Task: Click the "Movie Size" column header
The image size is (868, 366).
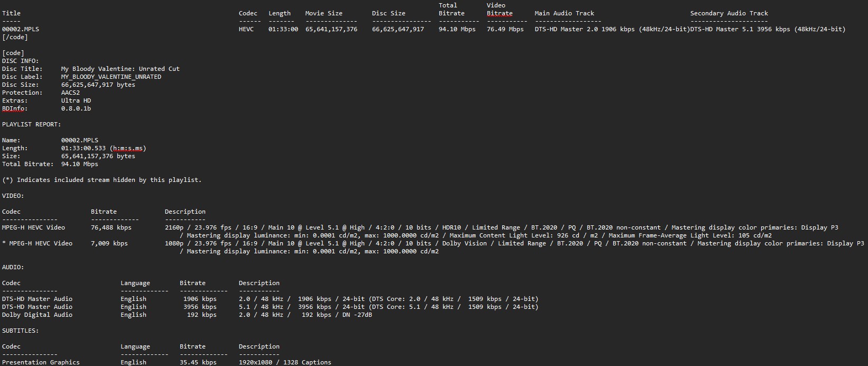Action: (324, 13)
